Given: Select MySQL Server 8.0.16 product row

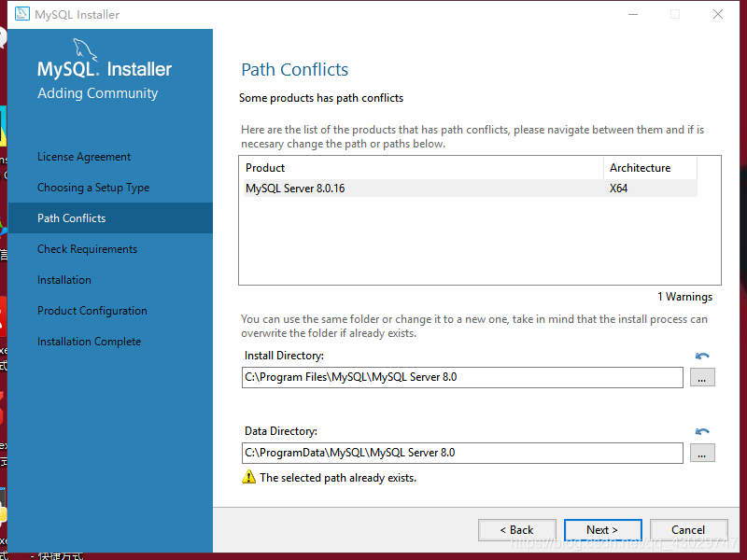Looking at the screenshot, I should coord(471,189).
